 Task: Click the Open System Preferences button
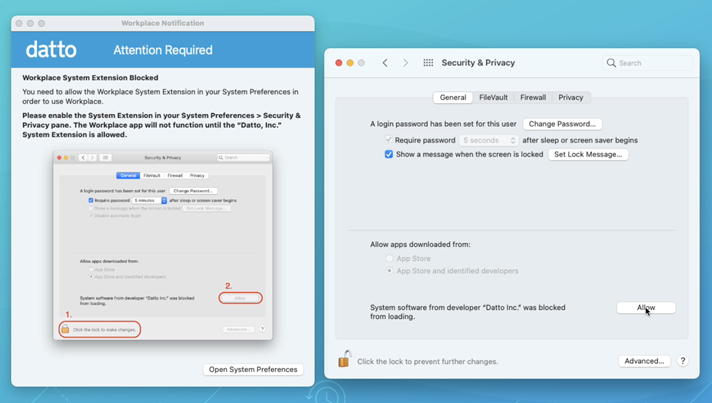pyautogui.click(x=253, y=369)
